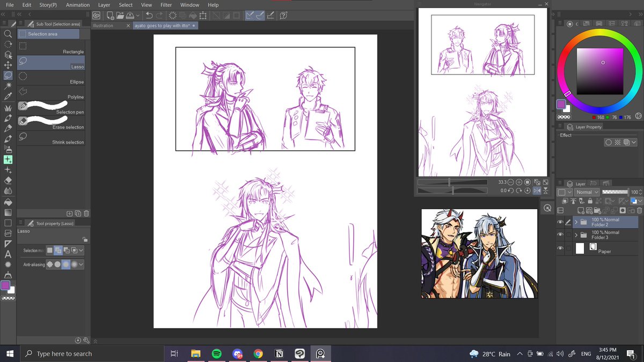
Task: Choose the Polyline selection sub tool
Action: pyautogui.click(x=51, y=94)
